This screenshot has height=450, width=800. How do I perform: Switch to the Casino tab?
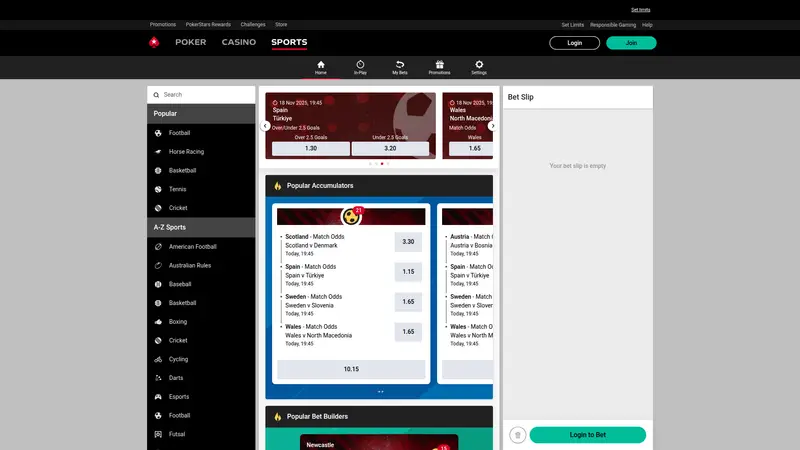click(x=239, y=42)
